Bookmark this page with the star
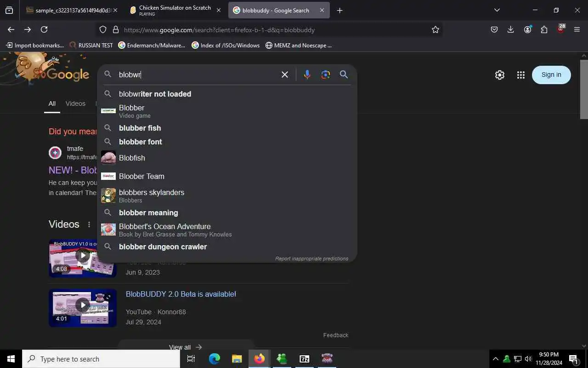588x368 pixels. click(x=435, y=29)
